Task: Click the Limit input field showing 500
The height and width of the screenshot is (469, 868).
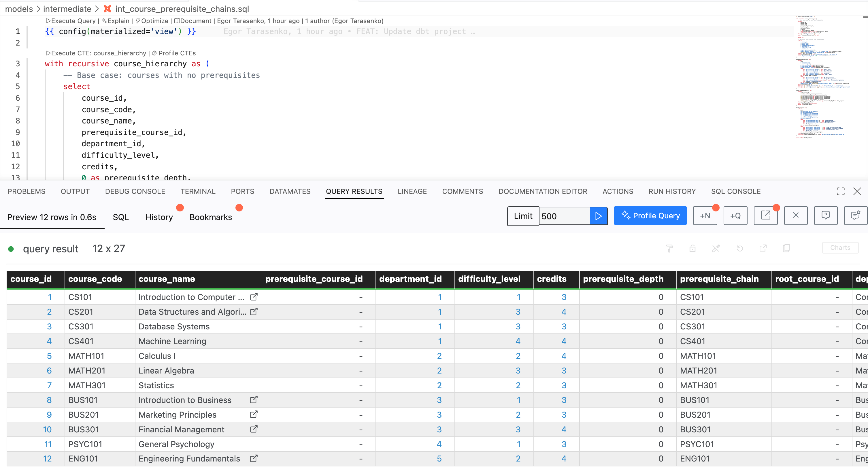Action: [565, 216]
